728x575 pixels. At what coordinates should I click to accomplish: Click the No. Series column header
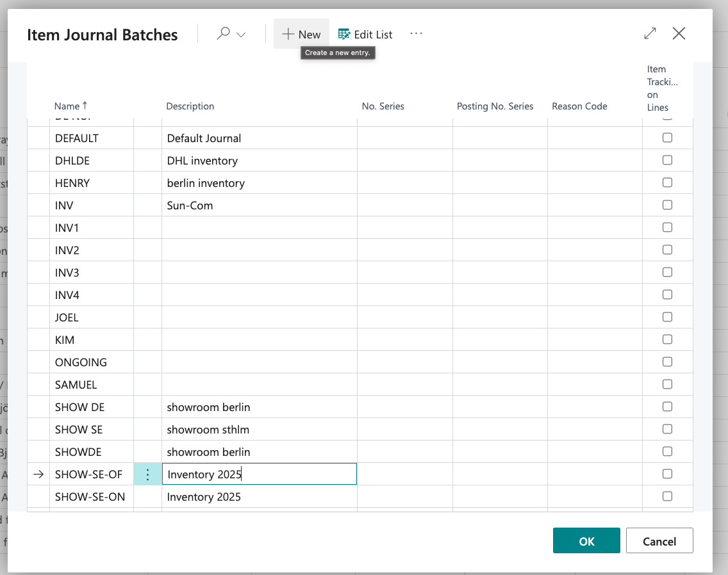(383, 106)
